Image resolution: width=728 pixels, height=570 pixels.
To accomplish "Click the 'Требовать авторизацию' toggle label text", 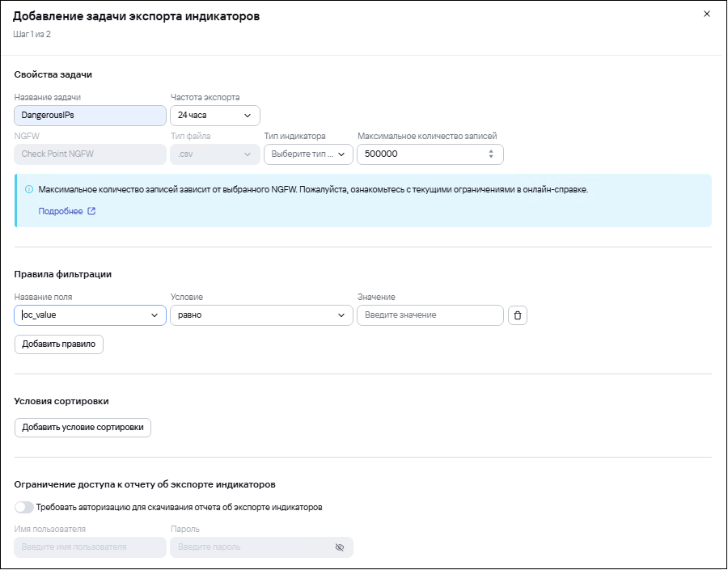I will (180, 507).
